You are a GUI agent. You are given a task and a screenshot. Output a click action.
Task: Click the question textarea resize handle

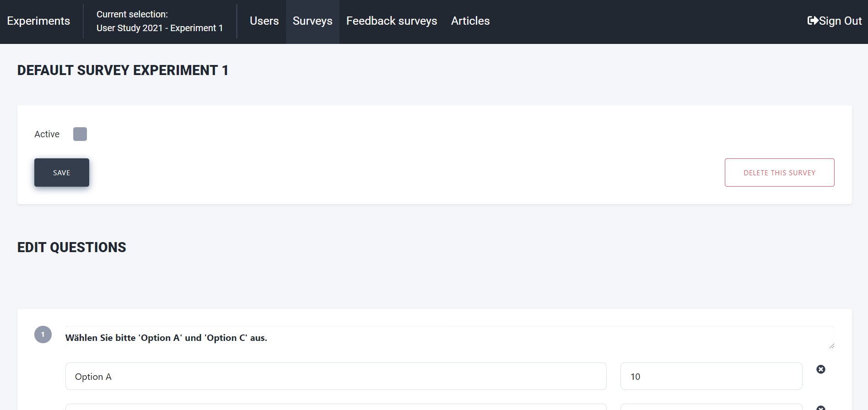click(831, 346)
